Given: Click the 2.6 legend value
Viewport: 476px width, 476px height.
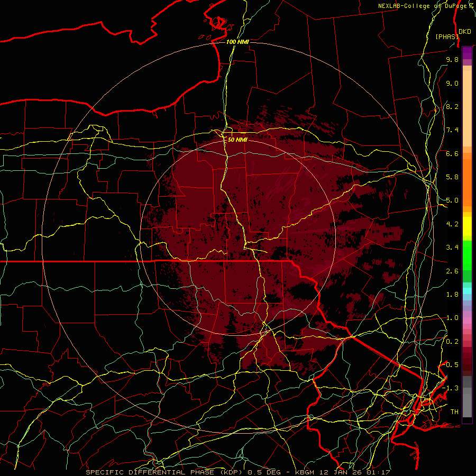Looking at the screenshot, I should pos(452,271).
